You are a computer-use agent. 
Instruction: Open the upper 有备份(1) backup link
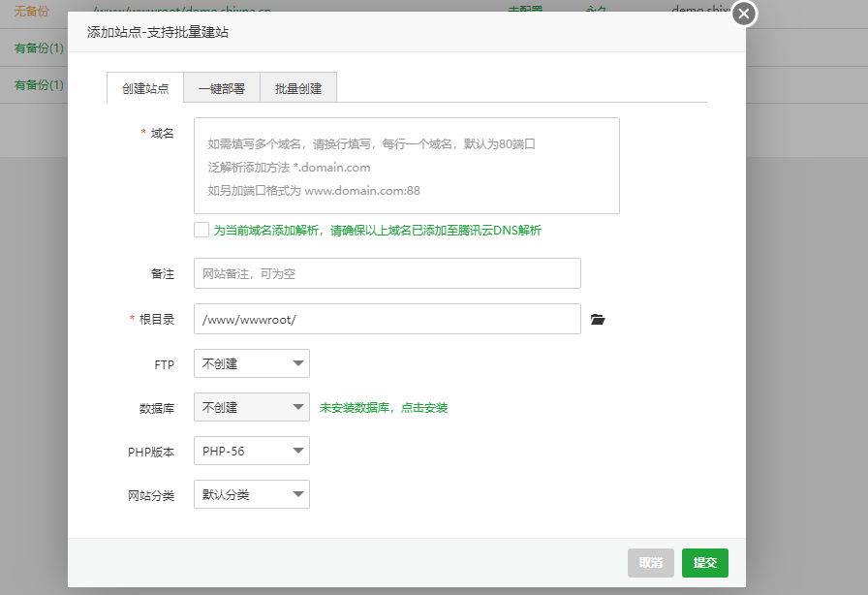click(39, 48)
